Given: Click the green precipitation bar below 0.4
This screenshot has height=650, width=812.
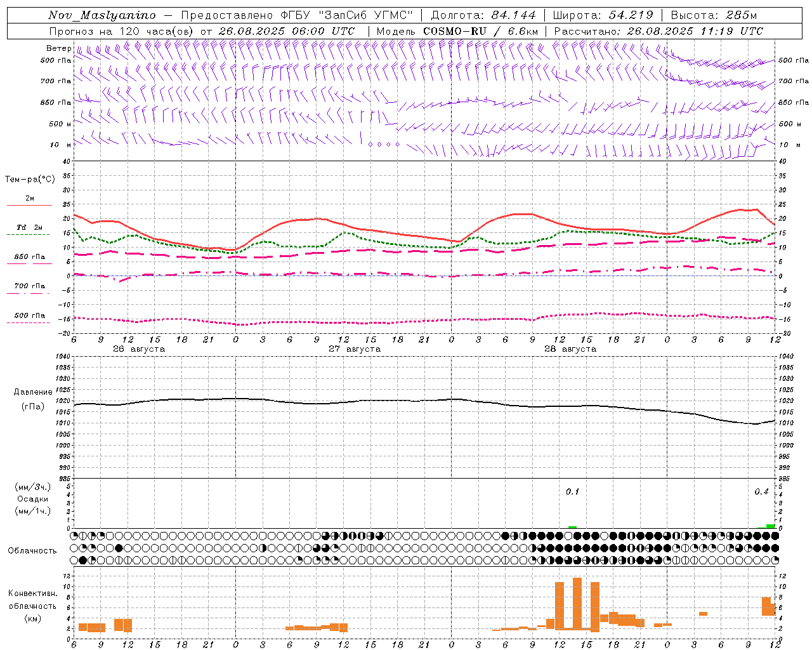Looking at the screenshot, I should (770, 526).
